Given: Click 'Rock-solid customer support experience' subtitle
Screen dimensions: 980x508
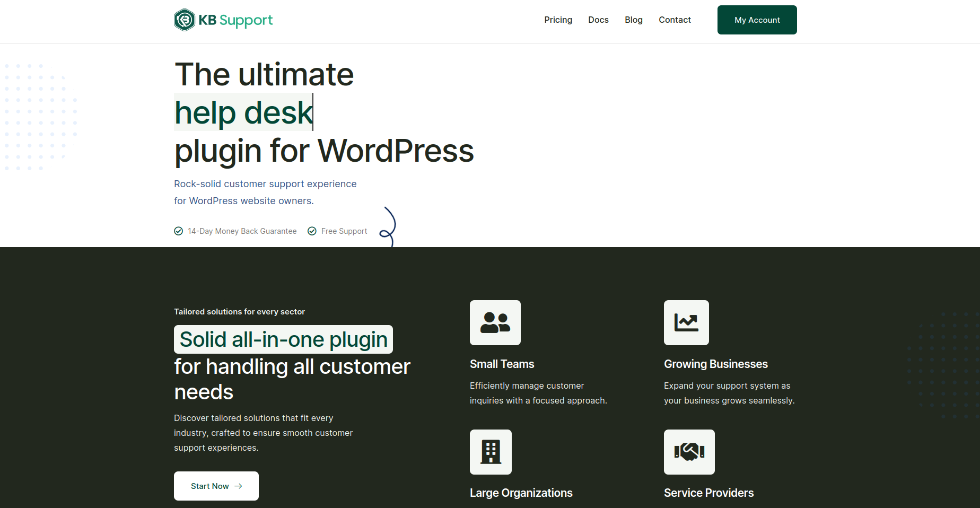Looking at the screenshot, I should coord(265,184).
